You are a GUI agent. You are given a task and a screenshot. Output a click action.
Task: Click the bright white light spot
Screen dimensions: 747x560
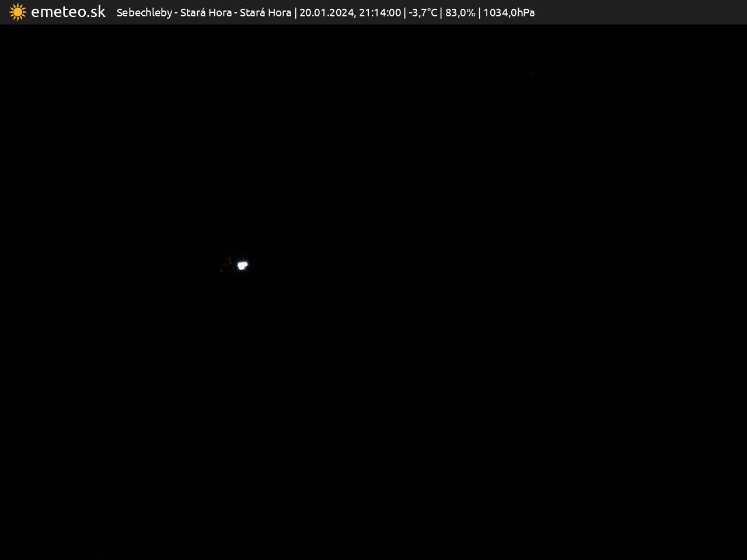(242, 265)
